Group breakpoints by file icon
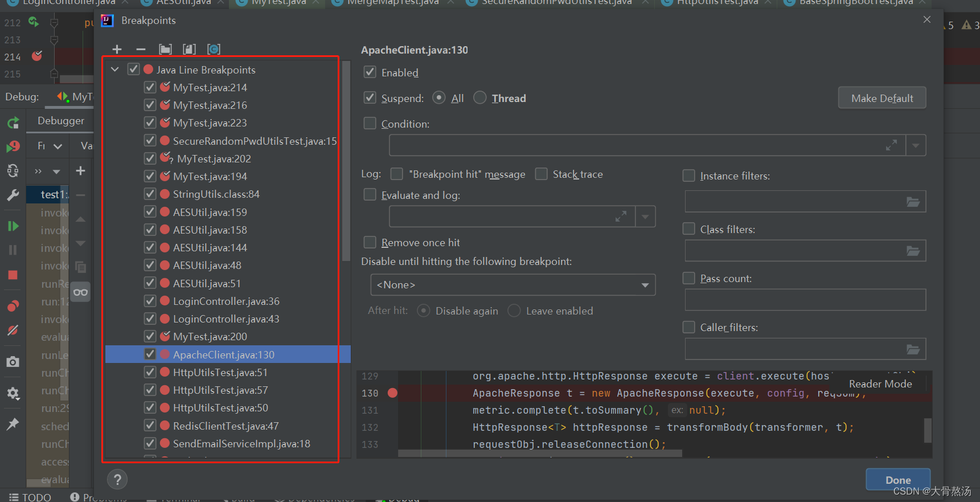 coord(189,50)
